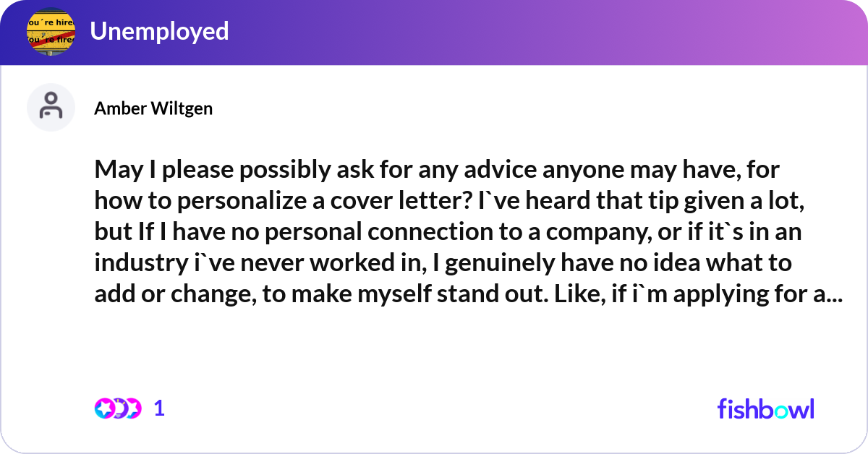Click the purple lightbulb reaction icon
Screen dimensions: 868x454
(x=117, y=408)
